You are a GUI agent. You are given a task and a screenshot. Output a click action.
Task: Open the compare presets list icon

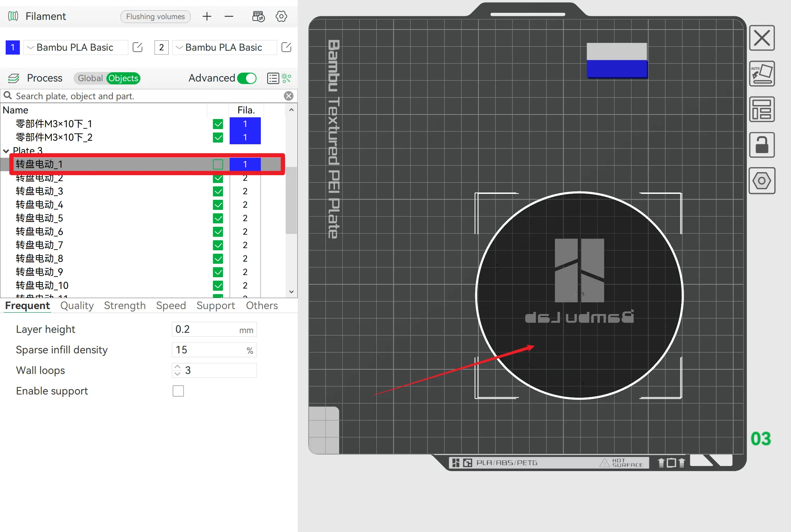(273, 78)
